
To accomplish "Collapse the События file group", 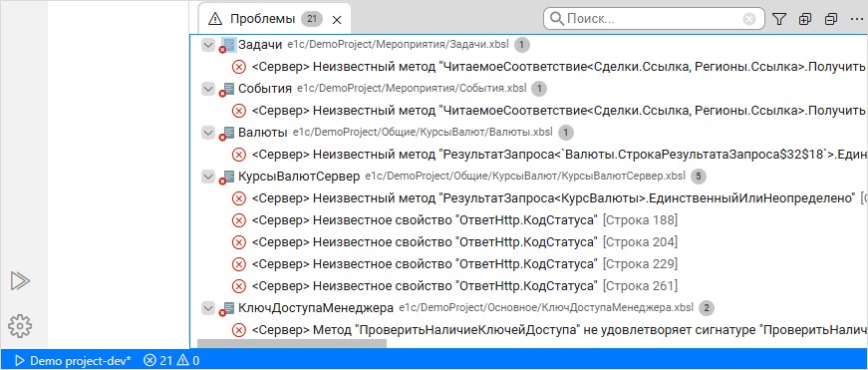I will click(208, 89).
